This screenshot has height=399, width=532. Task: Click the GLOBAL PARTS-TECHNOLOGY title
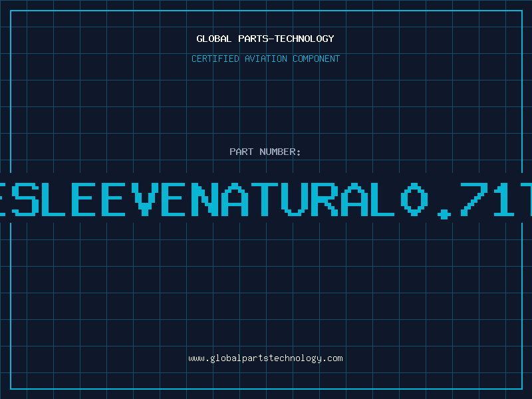click(265, 39)
